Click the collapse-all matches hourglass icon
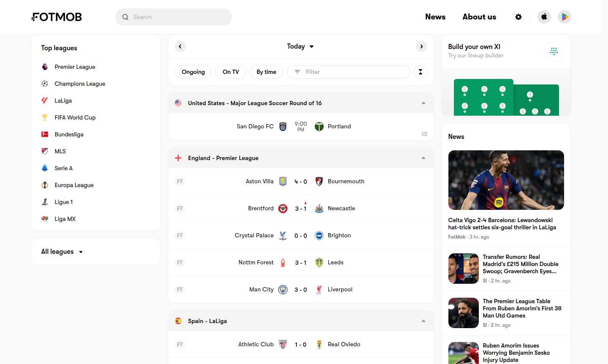 (421, 72)
